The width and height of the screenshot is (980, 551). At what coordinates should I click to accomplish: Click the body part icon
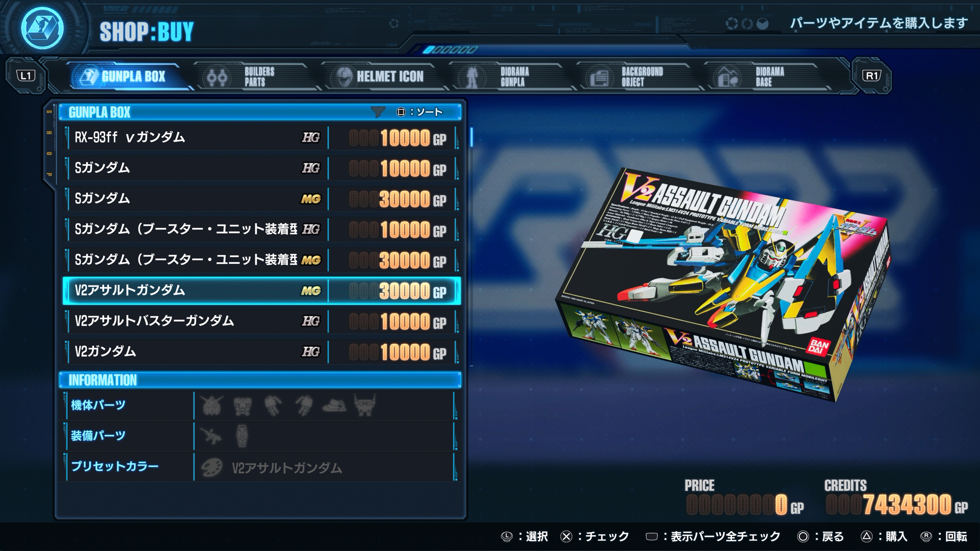(242, 406)
